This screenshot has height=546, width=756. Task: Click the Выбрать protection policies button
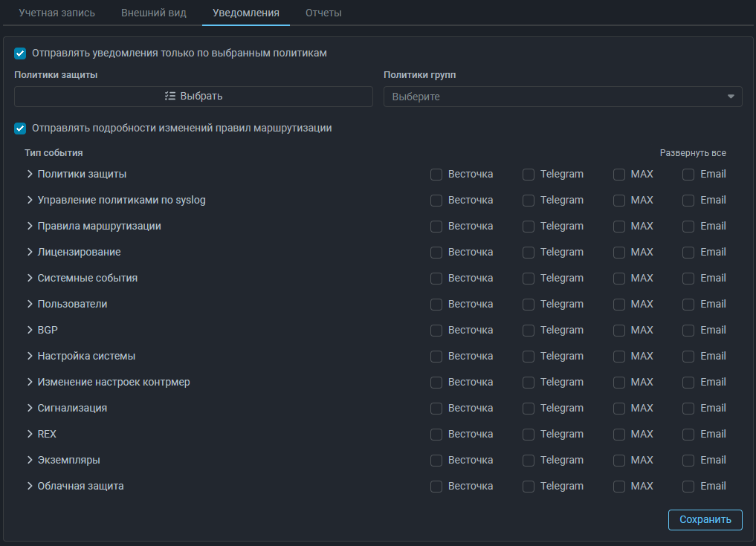[193, 97]
